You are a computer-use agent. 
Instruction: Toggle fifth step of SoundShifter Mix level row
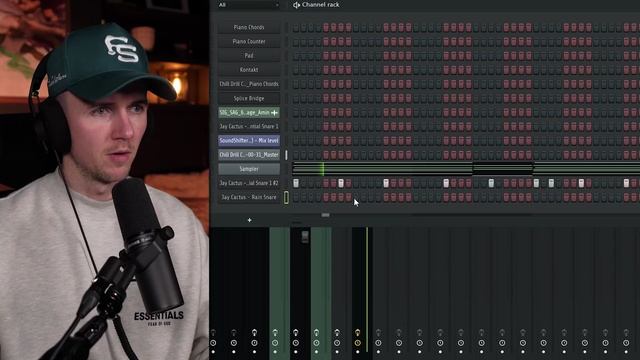point(326,141)
